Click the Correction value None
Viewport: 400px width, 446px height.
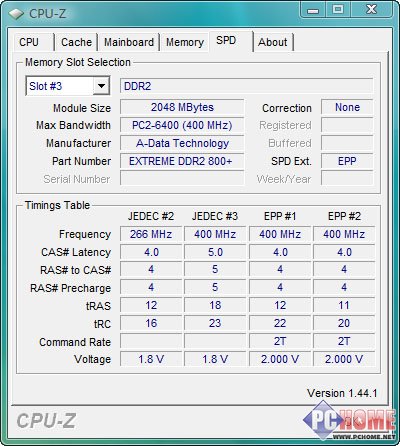point(347,107)
